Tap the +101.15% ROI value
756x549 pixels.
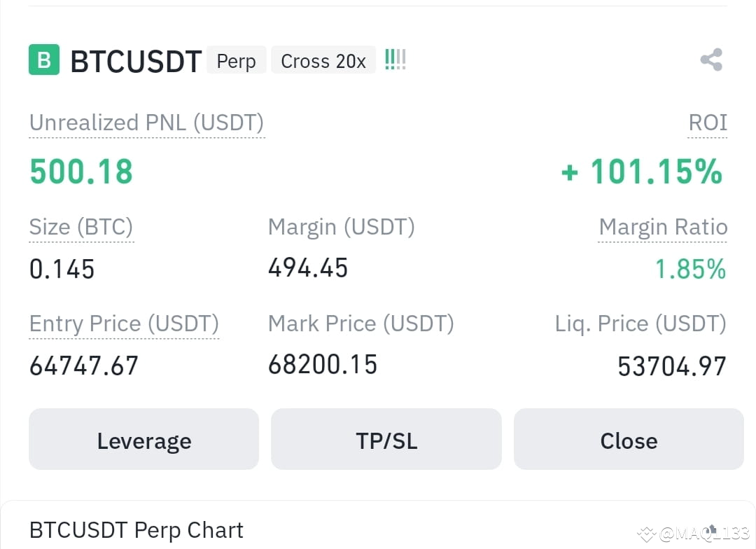[x=642, y=172]
